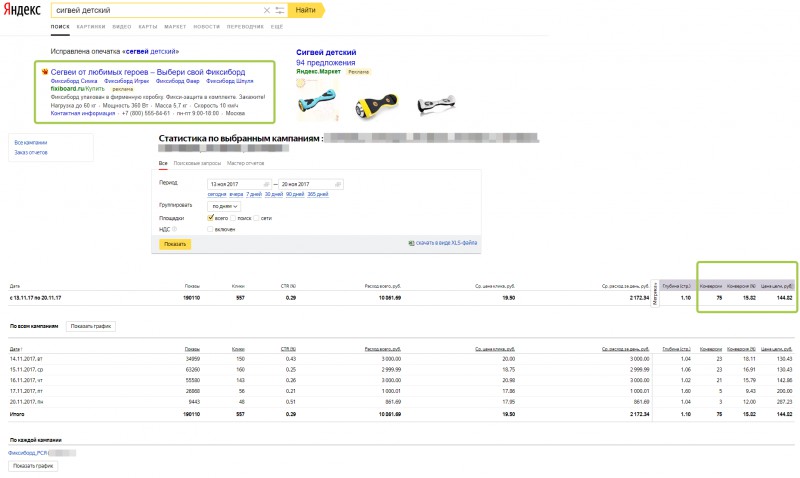800x478 pixels.
Task: Click the yellow hoverboard product thumbnail
Action: [376, 105]
